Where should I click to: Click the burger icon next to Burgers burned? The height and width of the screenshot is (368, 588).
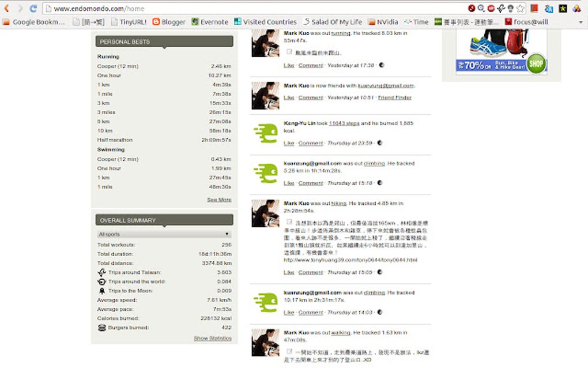[101, 327]
